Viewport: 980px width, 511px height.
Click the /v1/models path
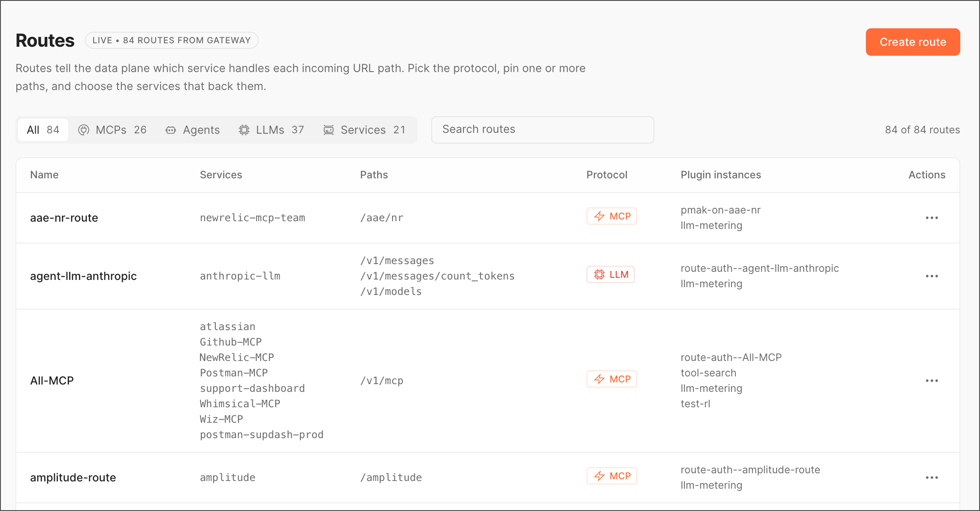coord(391,292)
